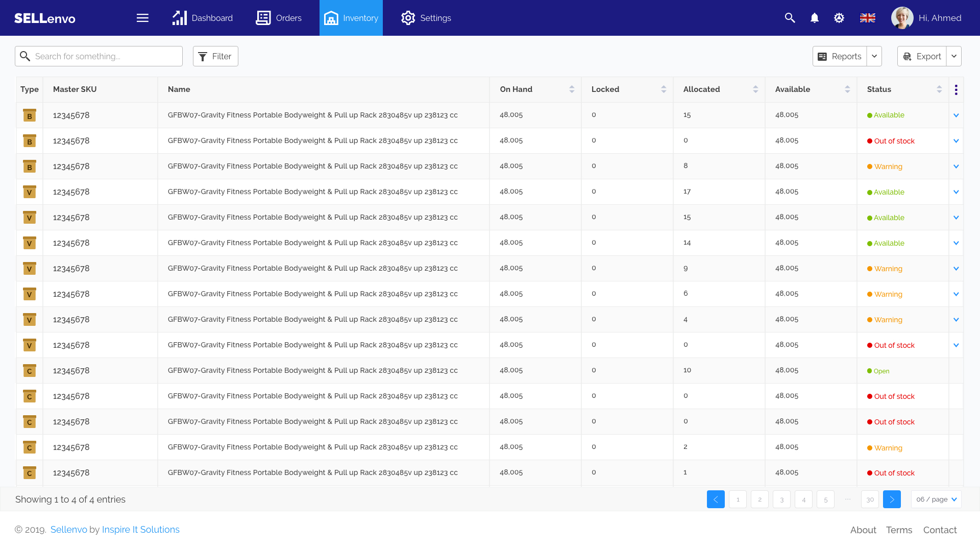The image size is (980, 547).
Task: Toggle sorting on Allocated column
Action: 755,89
